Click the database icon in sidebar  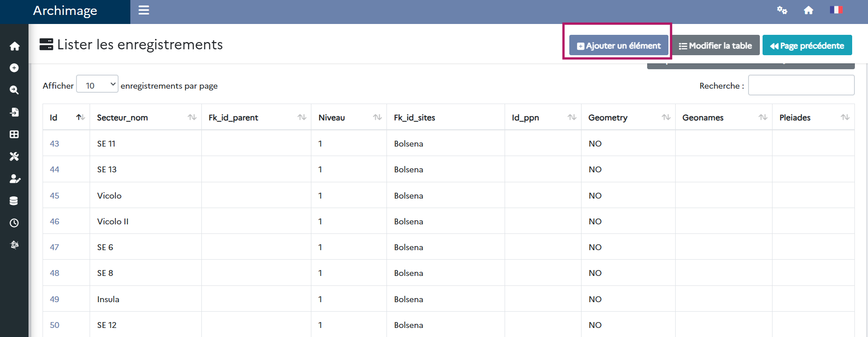(14, 201)
